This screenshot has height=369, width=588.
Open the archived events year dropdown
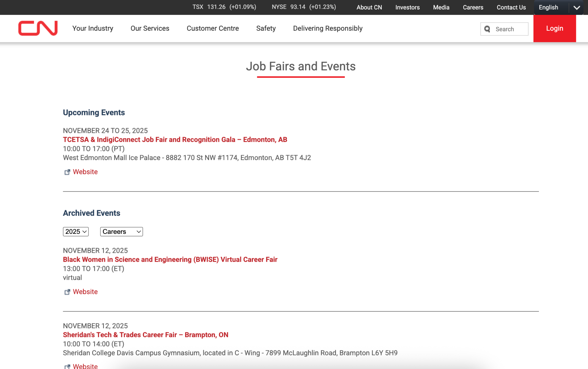coord(76,232)
